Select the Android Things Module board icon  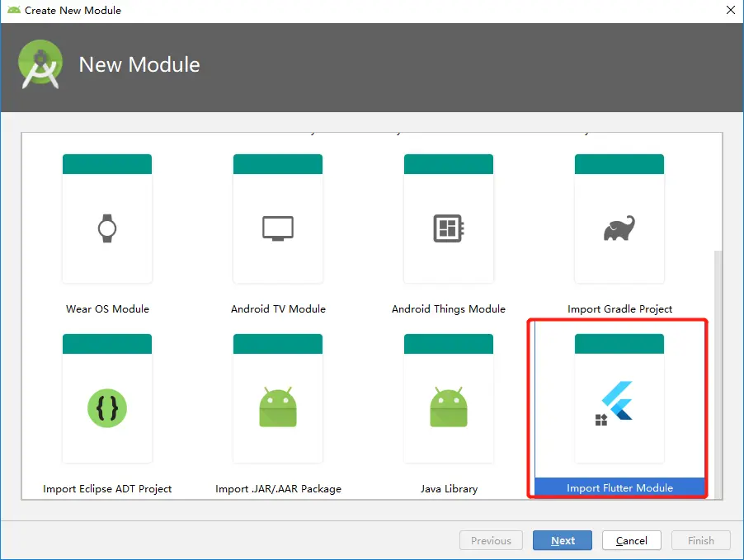click(x=449, y=228)
